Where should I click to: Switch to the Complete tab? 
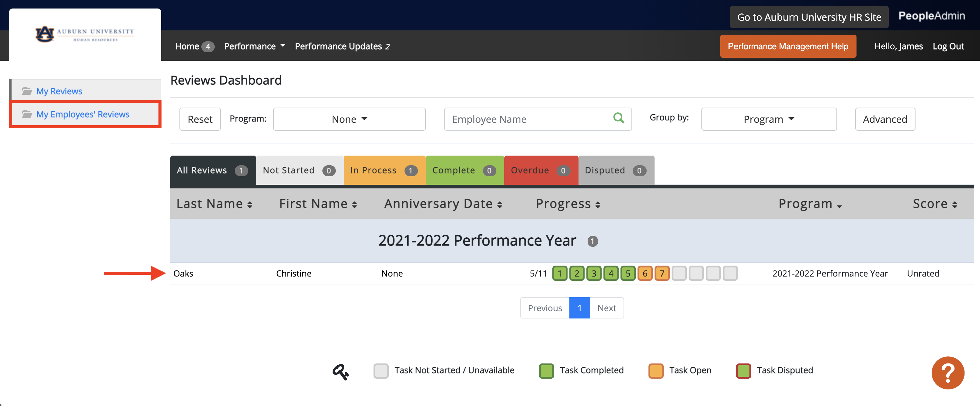pos(464,170)
